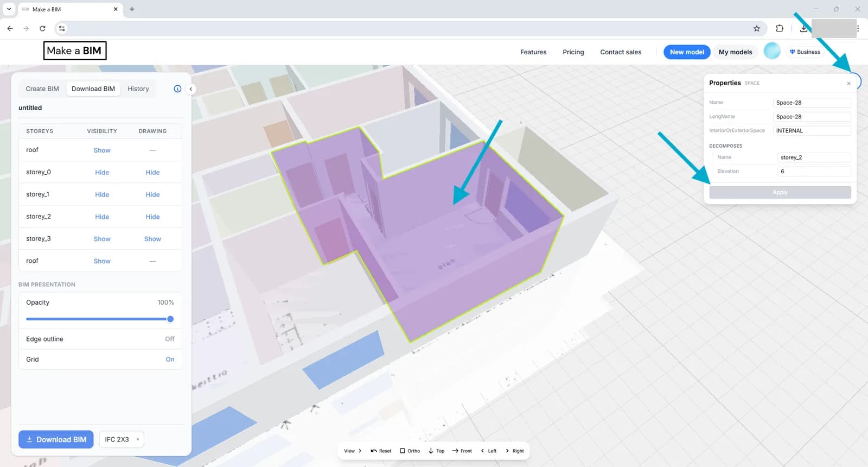Hide storey_0 visibility
The width and height of the screenshot is (868, 467).
(102, 172)
